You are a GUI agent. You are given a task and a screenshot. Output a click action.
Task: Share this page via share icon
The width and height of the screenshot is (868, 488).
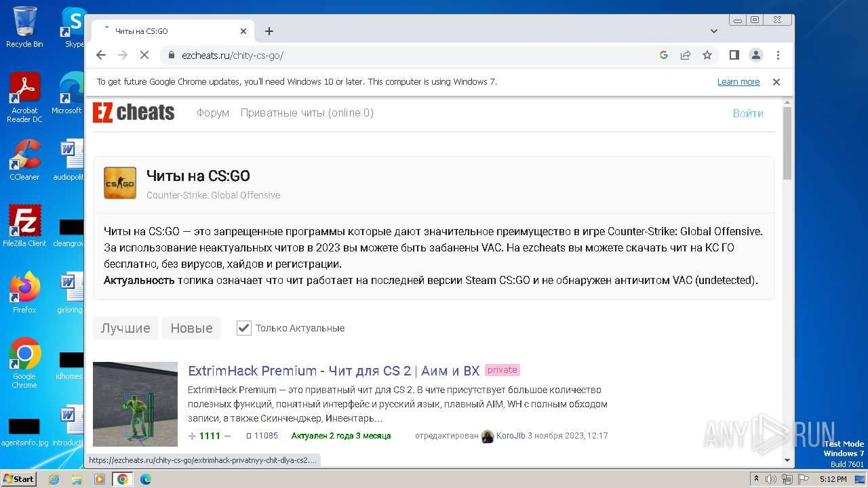[686, 55]
